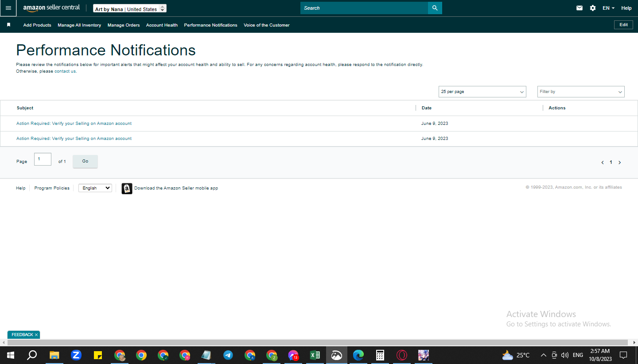
Task: Open the FEEDBACK tab
Action: pos(22,335)
